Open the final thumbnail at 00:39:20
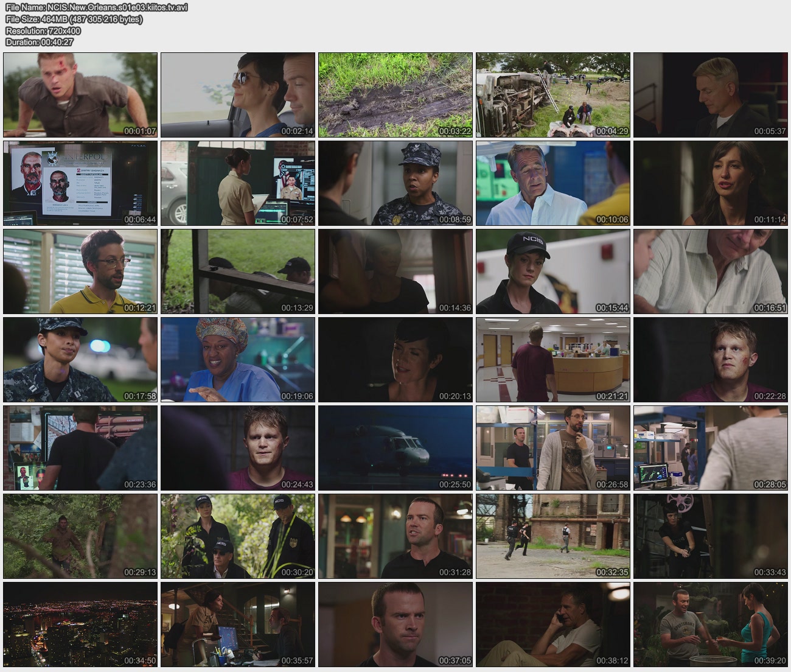The width and height of the screenshot is (791, 672). [x=711, y=625]
